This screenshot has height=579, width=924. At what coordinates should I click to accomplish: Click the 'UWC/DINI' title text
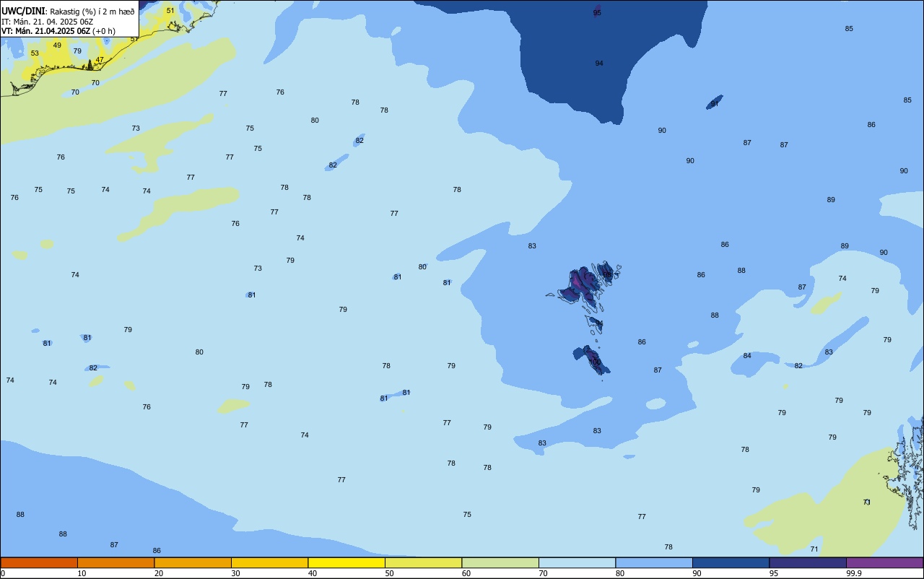pyautogui.click(x=23, y=11)
